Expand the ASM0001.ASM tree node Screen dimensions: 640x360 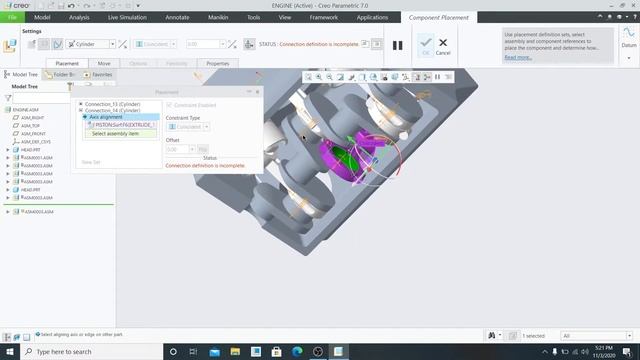click(8, 158)
